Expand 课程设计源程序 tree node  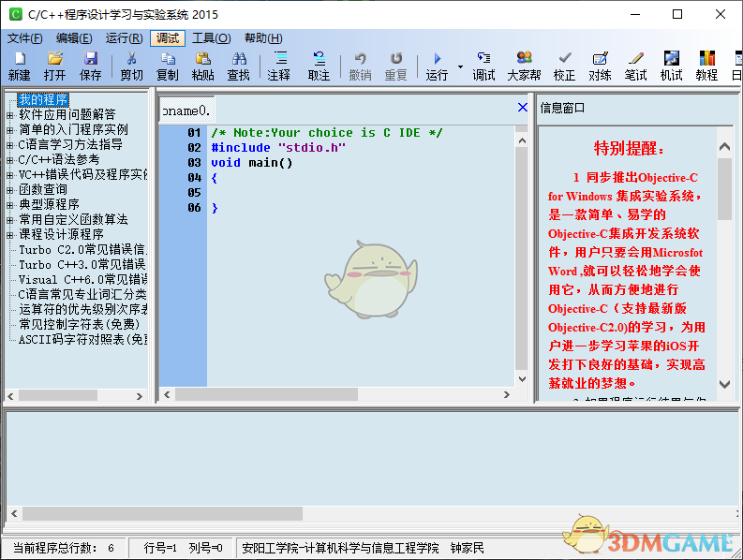9,234
